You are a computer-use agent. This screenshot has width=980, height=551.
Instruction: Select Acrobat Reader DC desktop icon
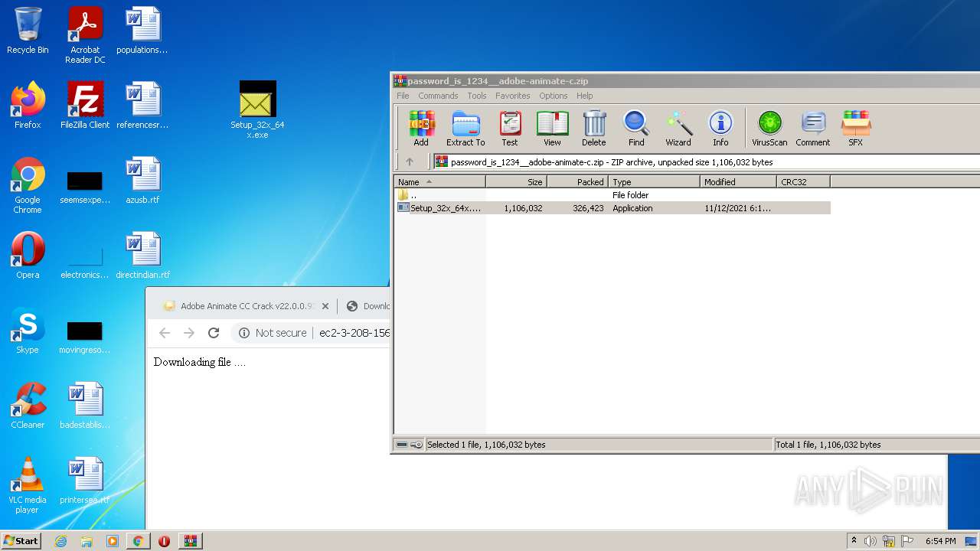[x=85, y=36]
